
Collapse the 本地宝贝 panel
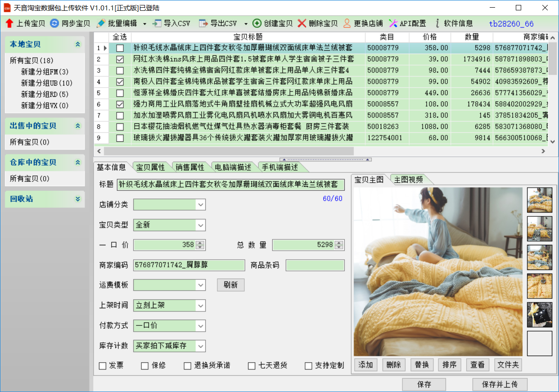78,45
